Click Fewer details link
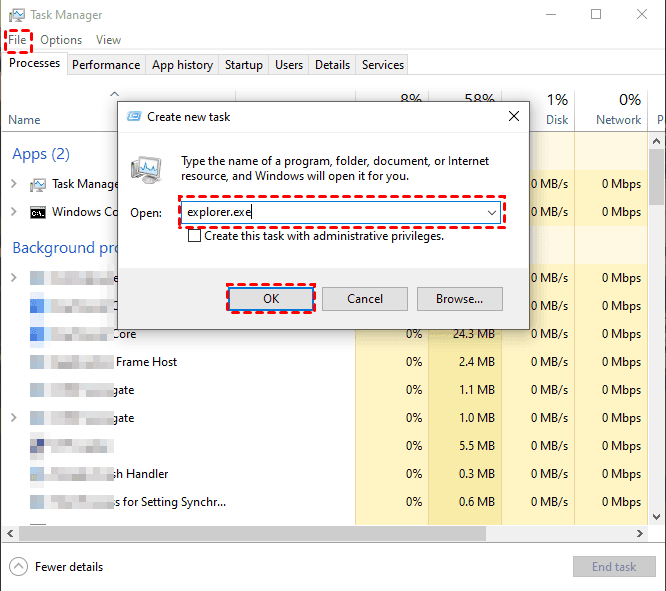 [69, 567]
